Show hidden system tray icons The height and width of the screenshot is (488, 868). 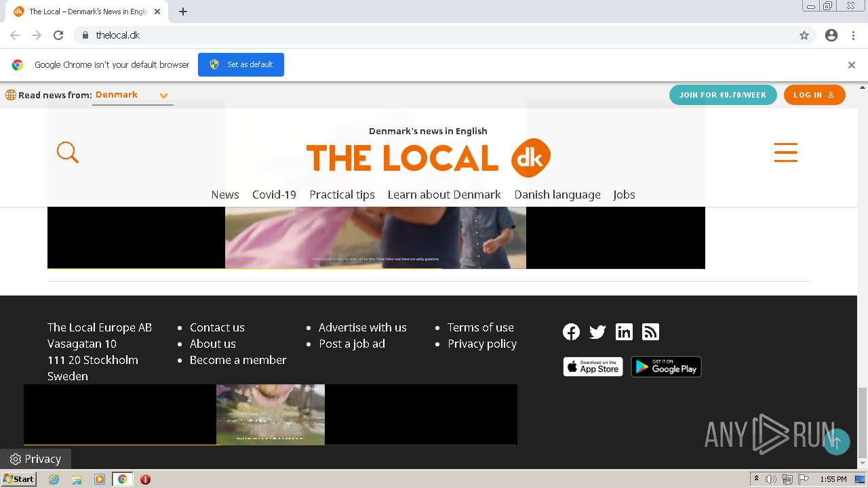756,479
